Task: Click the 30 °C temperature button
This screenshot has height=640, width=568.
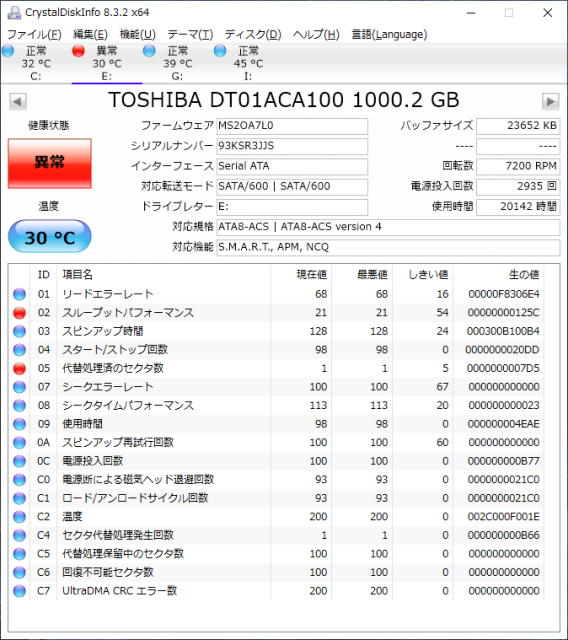Action: (x=49, y=237)
